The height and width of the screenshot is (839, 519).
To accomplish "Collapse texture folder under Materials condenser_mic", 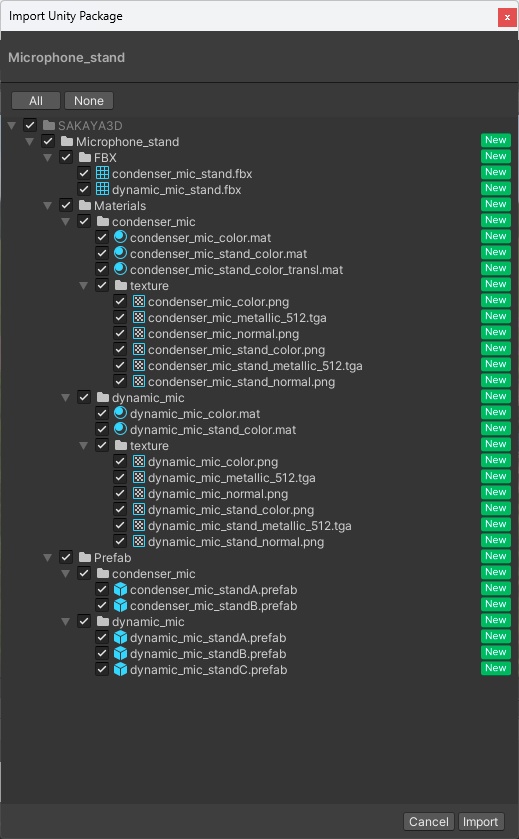I will pos(84,286).
